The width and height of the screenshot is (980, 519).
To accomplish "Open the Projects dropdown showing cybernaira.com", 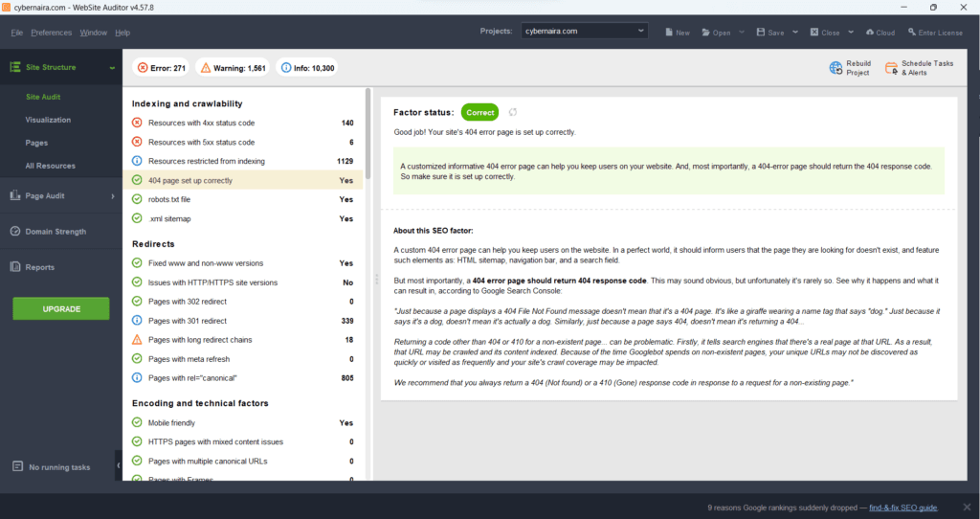I will coord(585,31).
